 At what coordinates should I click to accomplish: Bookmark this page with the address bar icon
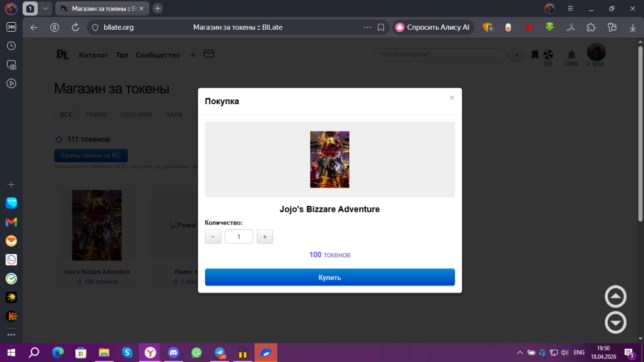(381, 27)
